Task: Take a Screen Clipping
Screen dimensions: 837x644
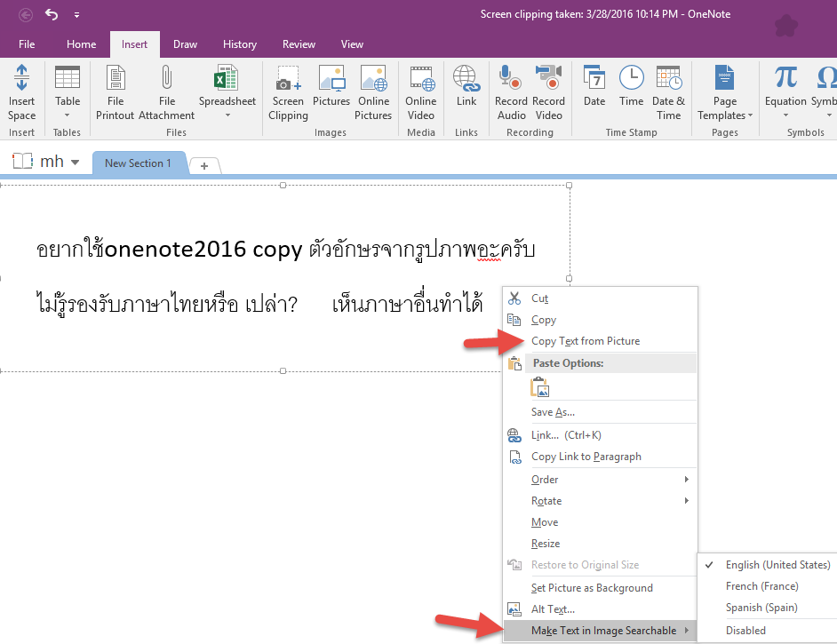Action: [288, 92]
